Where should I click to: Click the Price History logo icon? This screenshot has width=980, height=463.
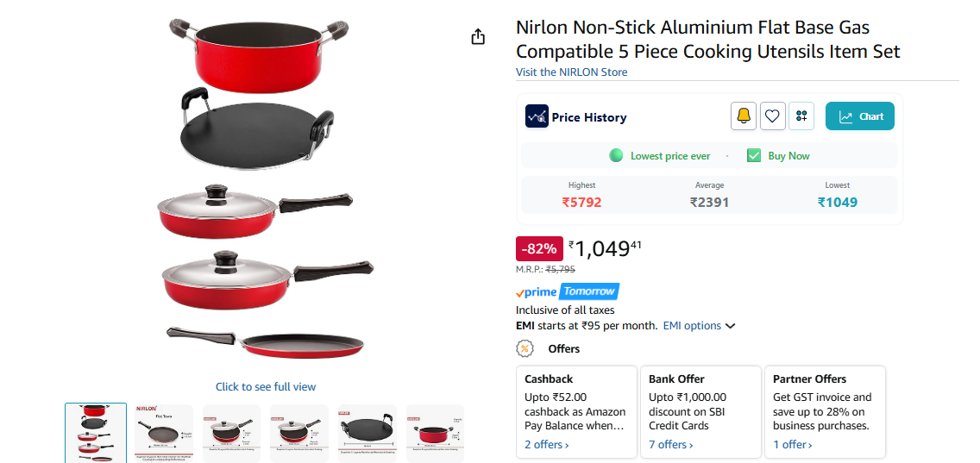(x=537, y=116)
